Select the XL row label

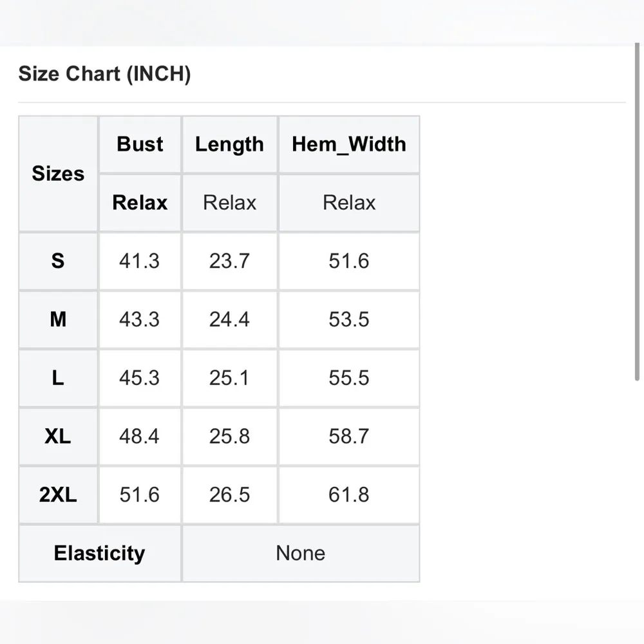pyautogui.click(x=58, y=437)
